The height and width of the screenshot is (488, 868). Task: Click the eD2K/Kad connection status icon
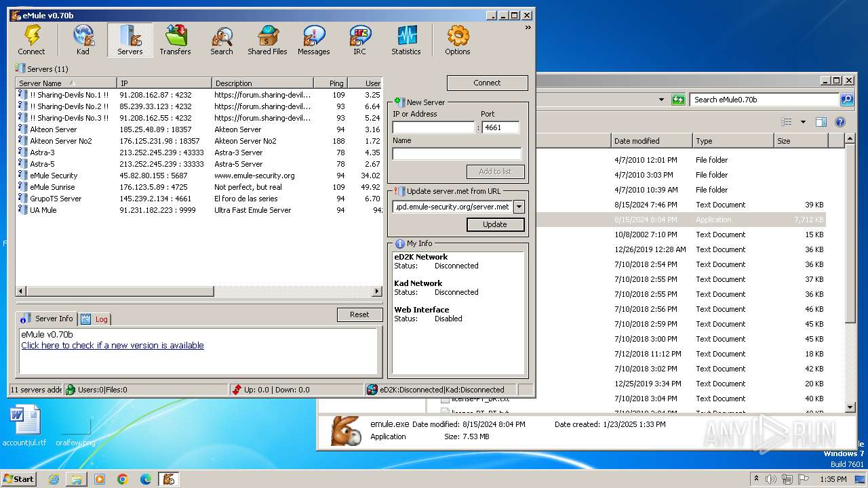pyautogui.click(x=372, y=390)
